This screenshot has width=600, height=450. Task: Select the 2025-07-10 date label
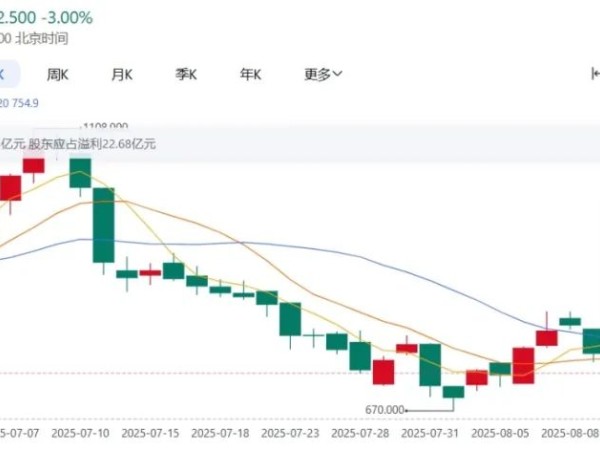tap(80, 433)
